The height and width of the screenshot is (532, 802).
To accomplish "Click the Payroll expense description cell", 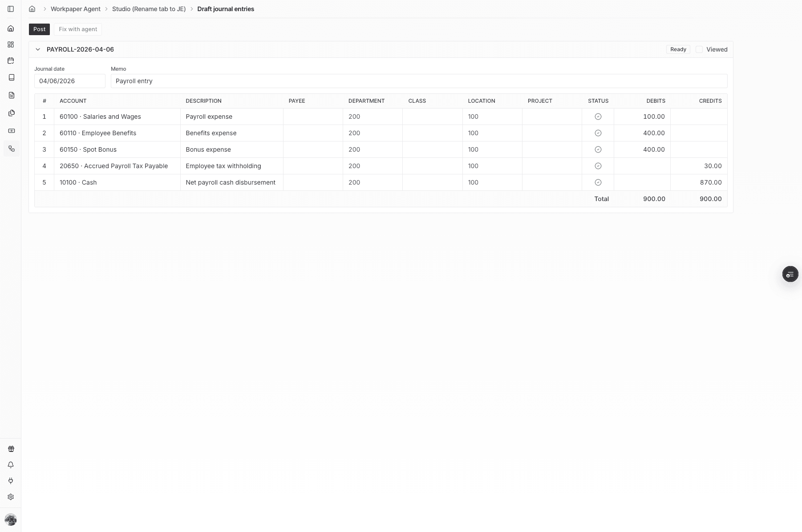I will pyautogui.click(x=231, y=117).
